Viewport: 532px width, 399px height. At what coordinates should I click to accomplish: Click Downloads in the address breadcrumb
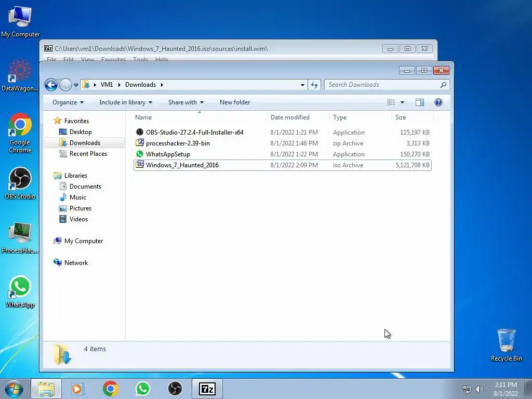coord(140,85)
